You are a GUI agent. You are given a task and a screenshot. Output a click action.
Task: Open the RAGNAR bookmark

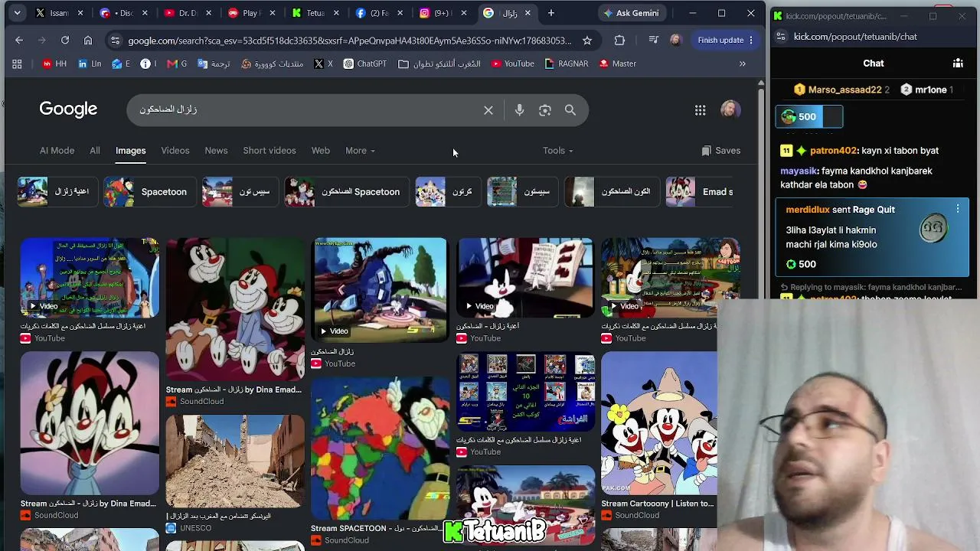point(567,64)
